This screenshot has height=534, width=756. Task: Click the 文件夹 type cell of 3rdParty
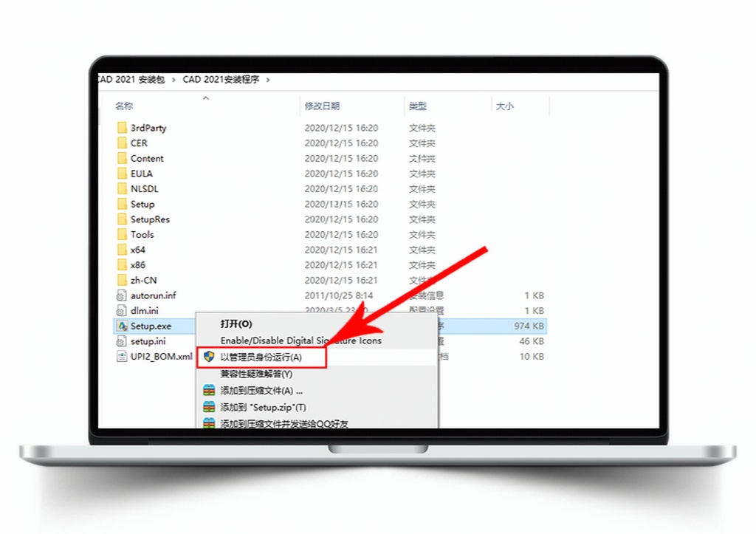point(422,128)
